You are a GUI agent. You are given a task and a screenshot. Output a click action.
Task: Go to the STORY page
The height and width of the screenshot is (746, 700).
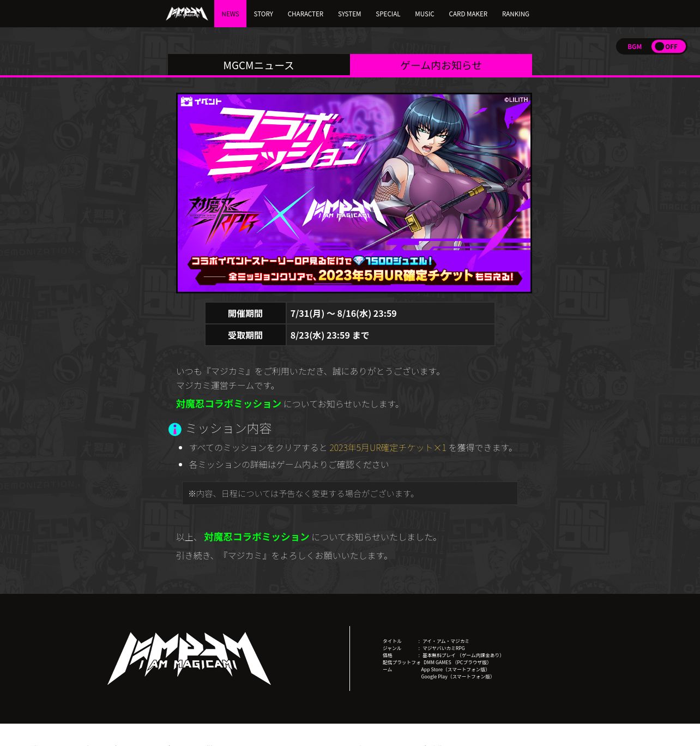point(263,14)
